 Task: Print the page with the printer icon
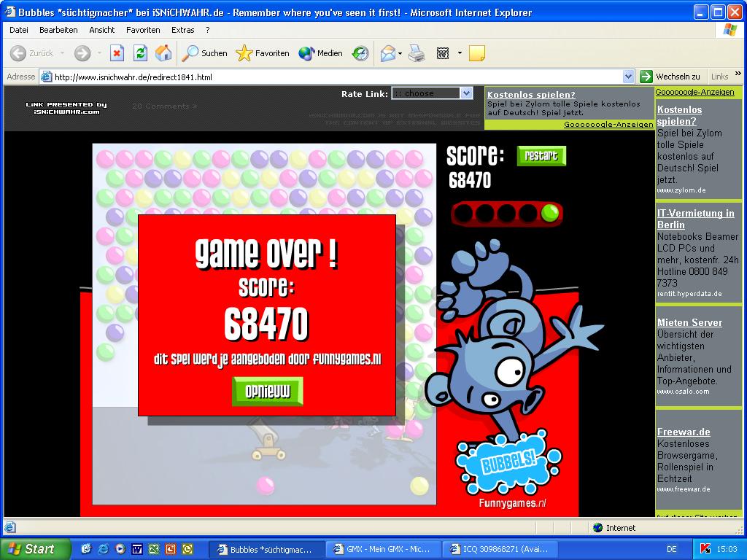417,53
